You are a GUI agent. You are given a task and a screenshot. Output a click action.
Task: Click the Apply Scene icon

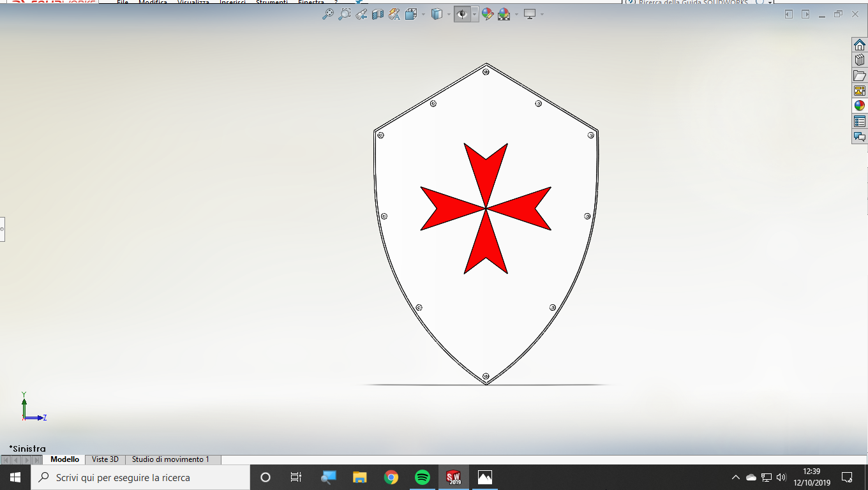coord(504,13)
